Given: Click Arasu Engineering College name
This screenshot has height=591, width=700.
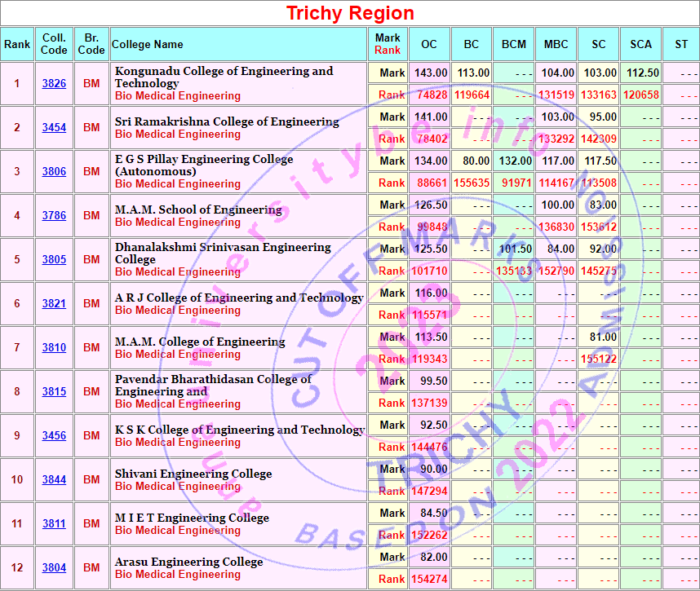Looking at the screenshot, I should tap(188, 562).
